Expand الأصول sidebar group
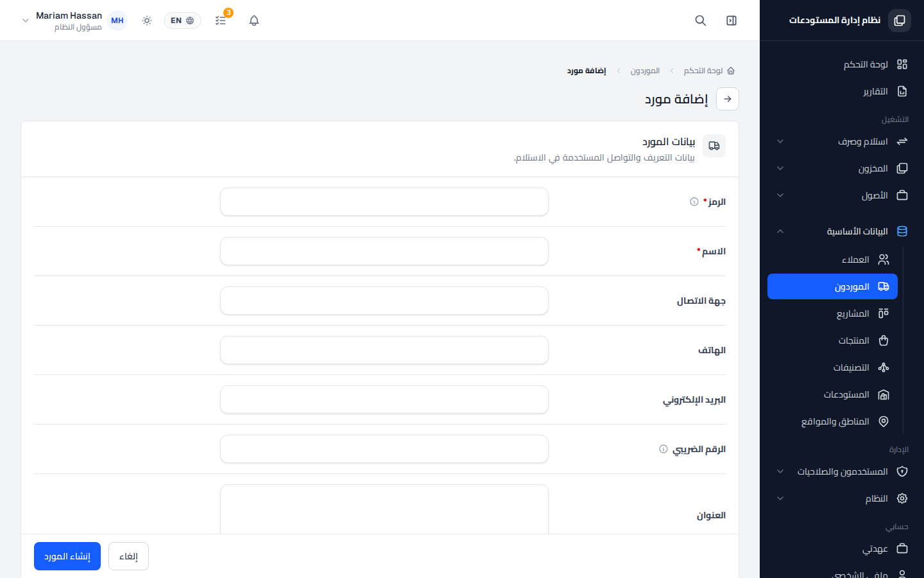This screenshot has height=578, width=924. pyautogui.click(x=842, y=195)
